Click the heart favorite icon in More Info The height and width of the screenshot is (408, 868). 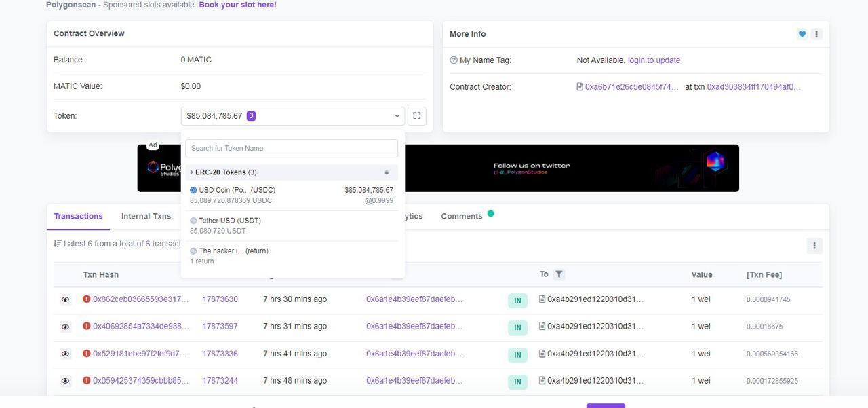(x=802, y=34)
